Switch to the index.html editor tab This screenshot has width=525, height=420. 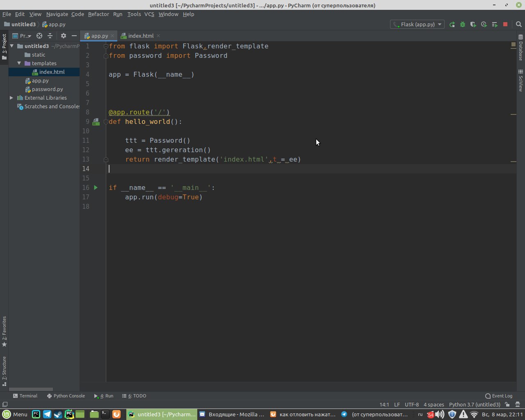(x=140, y=36)
